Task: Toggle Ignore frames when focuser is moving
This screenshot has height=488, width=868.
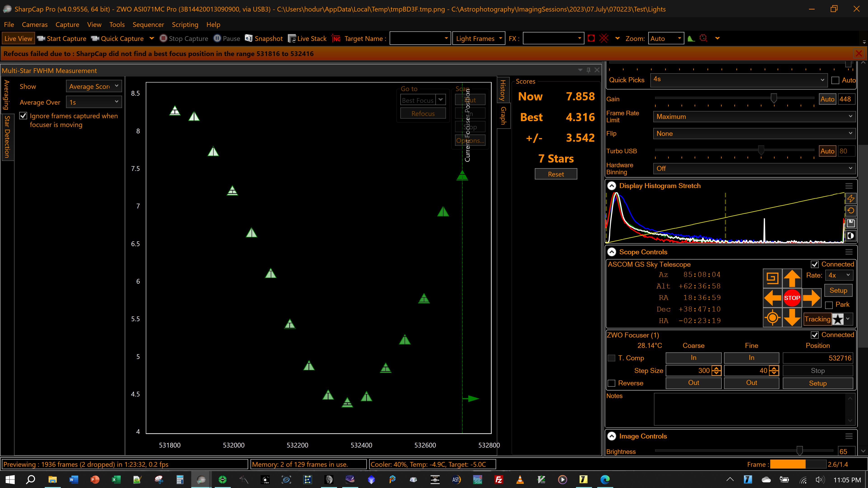Action: (x=23, y=116)
